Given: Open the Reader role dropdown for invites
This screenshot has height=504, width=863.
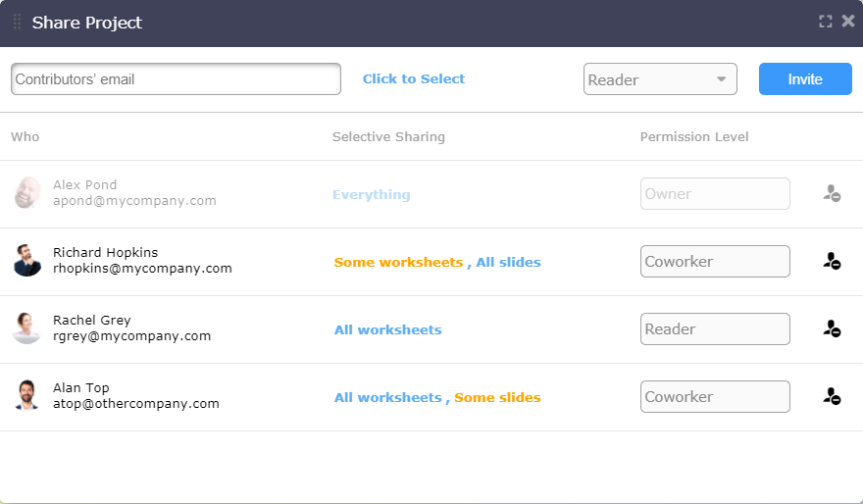Looking at the screenshot, I should (660, 79).
